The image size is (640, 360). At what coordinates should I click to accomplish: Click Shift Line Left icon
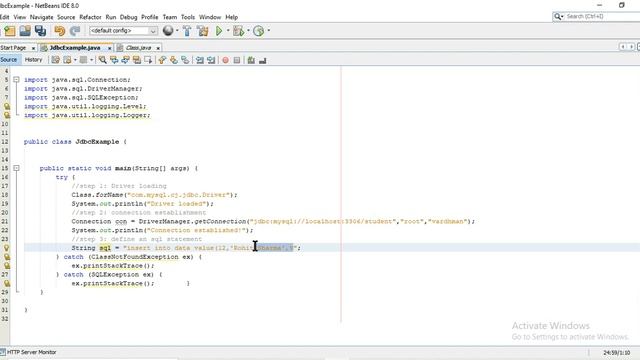pyautogui.click(x=200, y=60)
